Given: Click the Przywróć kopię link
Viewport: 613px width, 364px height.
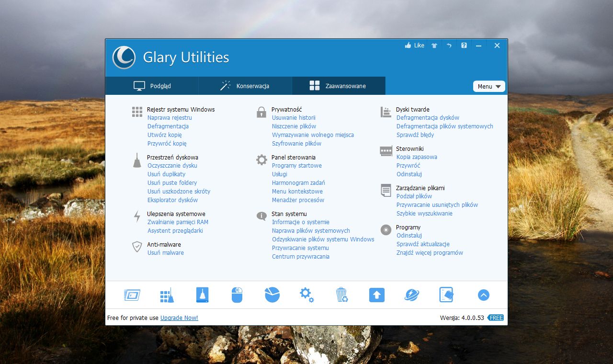Looking at the screenshot, I should (167, 143).
